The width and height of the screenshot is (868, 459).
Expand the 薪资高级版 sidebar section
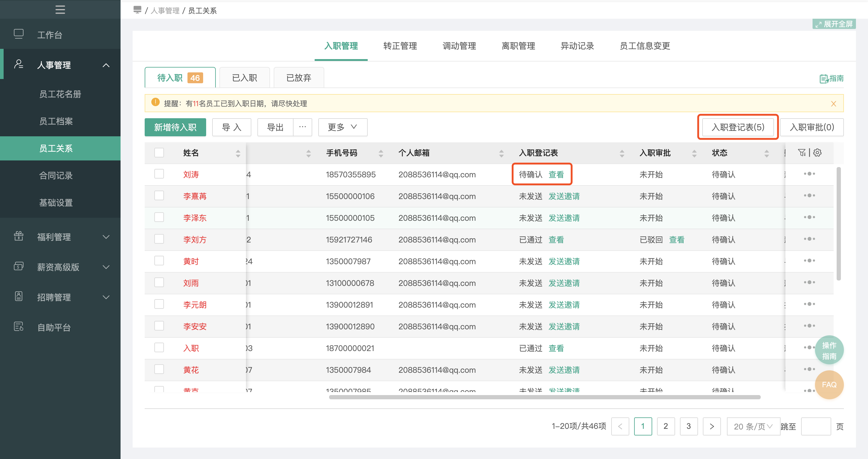point(106,267)
